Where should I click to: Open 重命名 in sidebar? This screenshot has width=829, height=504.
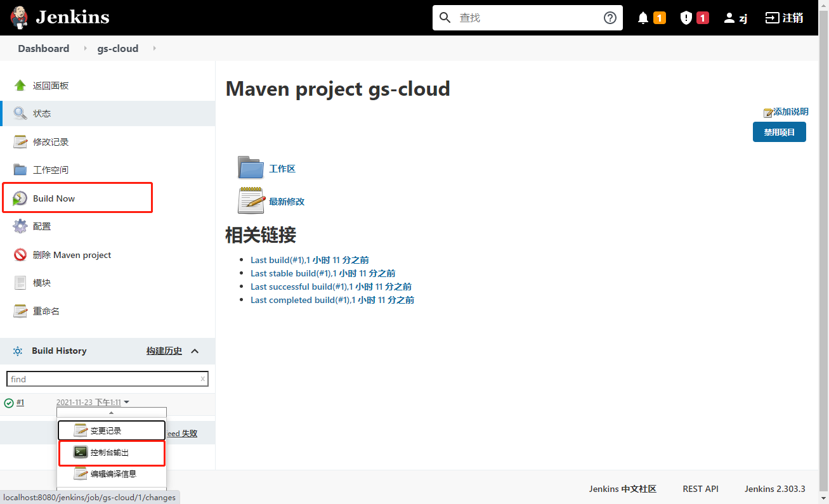tap(46, 311)
